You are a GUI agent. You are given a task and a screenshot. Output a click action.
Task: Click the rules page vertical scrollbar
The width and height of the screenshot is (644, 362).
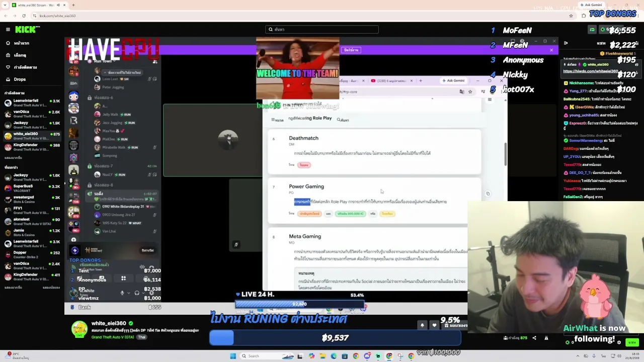(x=505, y=154)
